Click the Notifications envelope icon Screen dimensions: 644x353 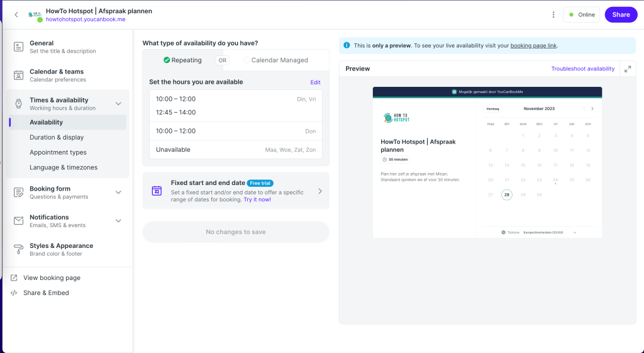tap(18, 221)
